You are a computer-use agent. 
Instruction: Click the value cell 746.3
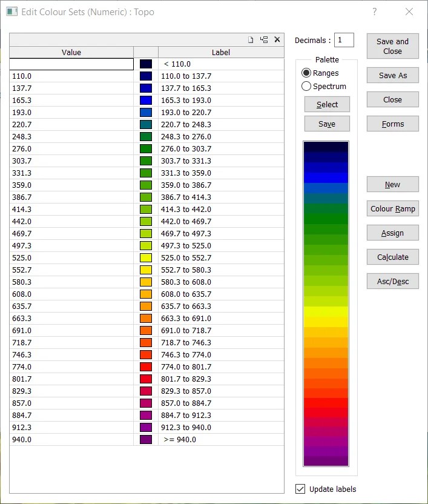coord(71,354)
